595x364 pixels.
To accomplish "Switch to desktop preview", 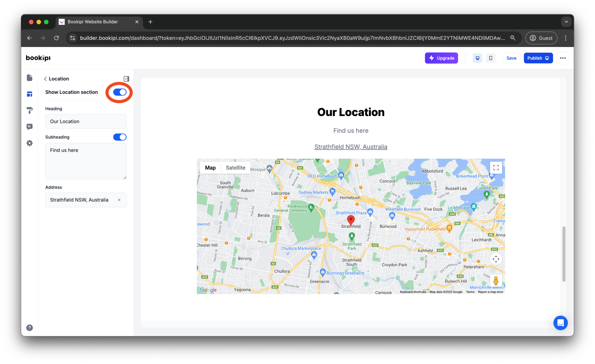I will point(477,58).
